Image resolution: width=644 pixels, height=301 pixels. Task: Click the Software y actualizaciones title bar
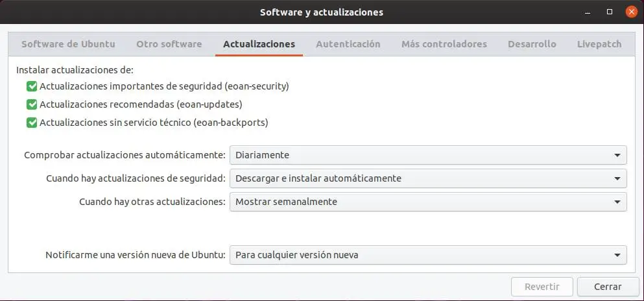tap(321, 12)
